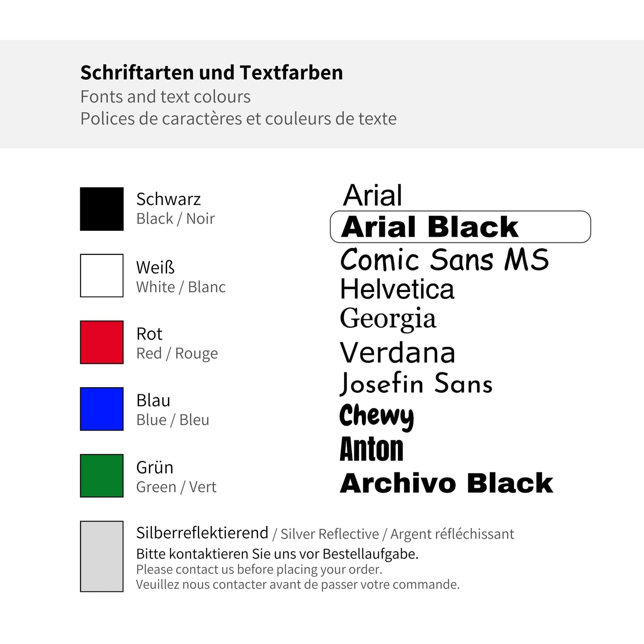Viewport: 644px width, 644px height.
Task: Choose the Josefin Sans font
Action: click(416, 383)
